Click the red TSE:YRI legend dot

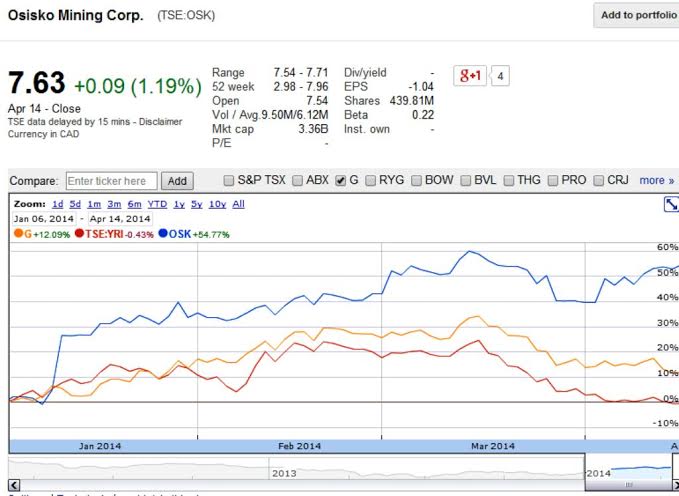(79, 233)
